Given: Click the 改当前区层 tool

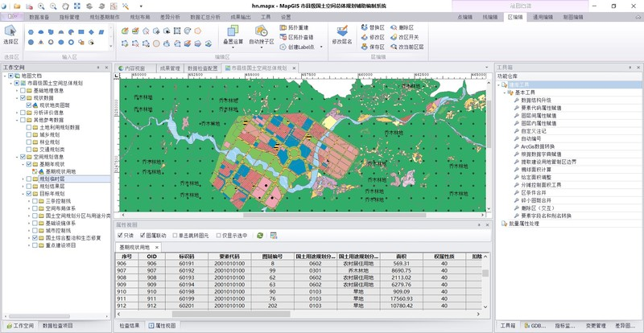Looking at the screenshot, I should 407,47.
